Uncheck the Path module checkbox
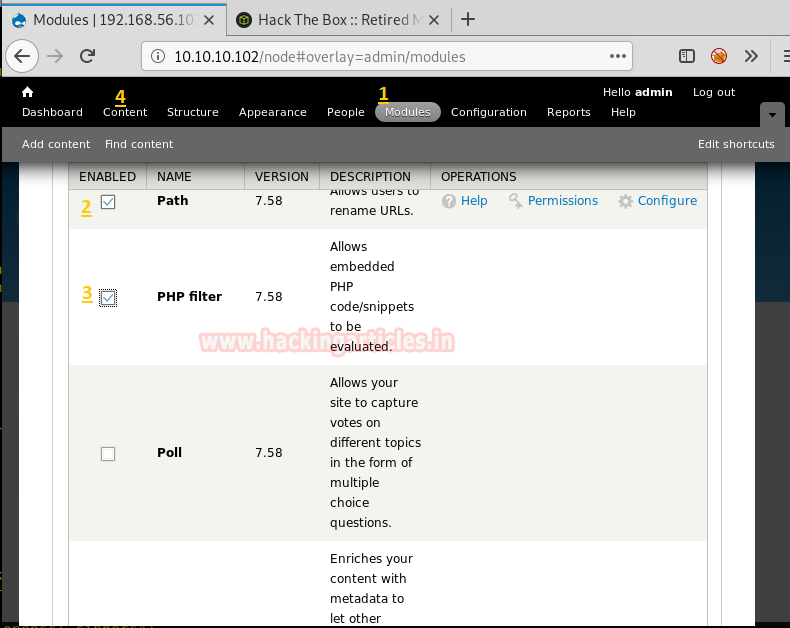This screenshot has width=790, height=628. click(108, 202)
